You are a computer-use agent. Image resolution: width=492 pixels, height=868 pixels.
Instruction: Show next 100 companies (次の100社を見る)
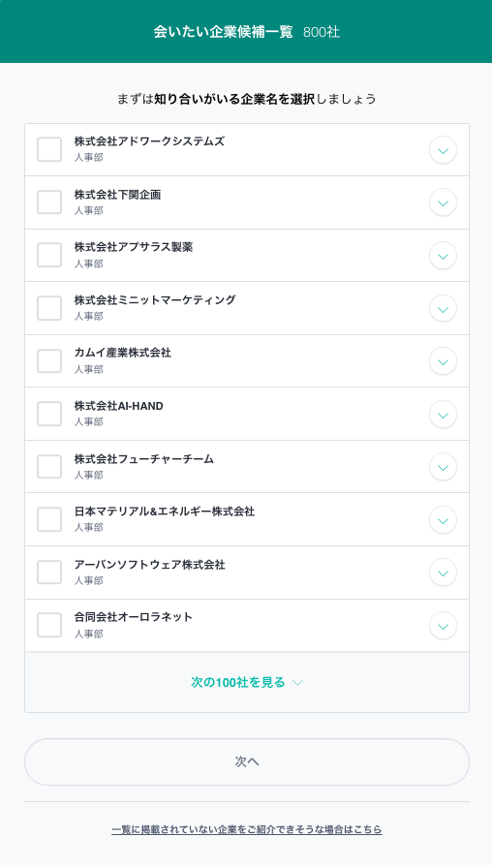[247, 683]
